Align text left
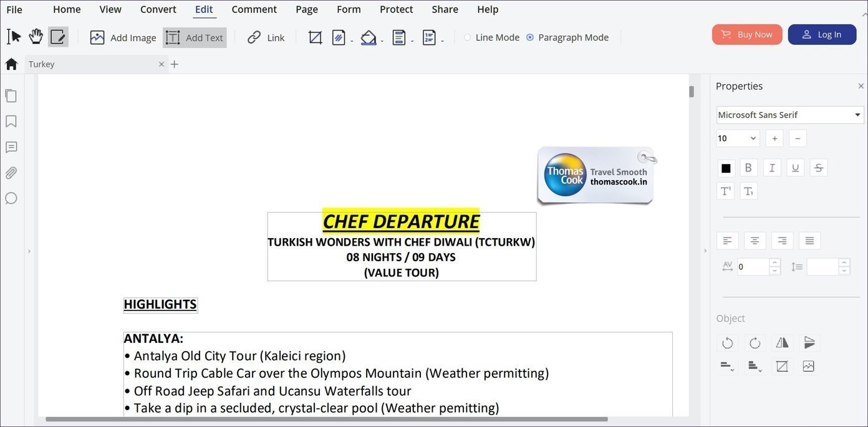Screen dimensions: 868x427 click(728, 241)
